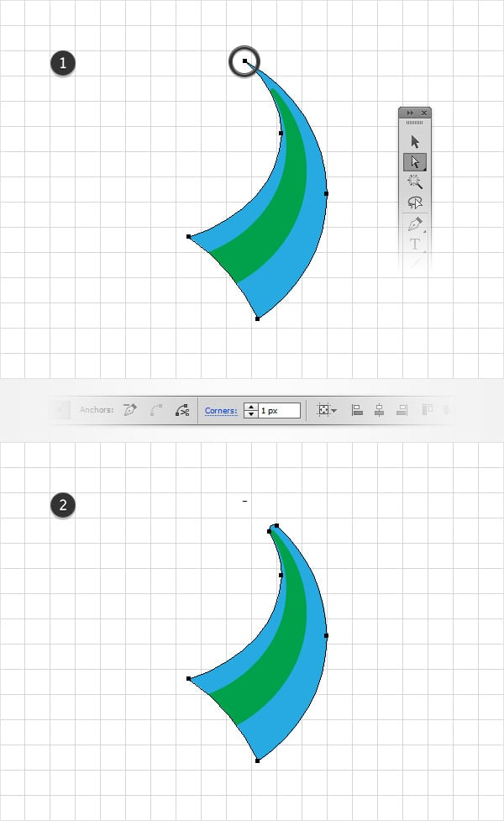Select the rightmost curve anchor of step 2 shape
This screenshot has height=821, width=504.
[x=326, y=635]
